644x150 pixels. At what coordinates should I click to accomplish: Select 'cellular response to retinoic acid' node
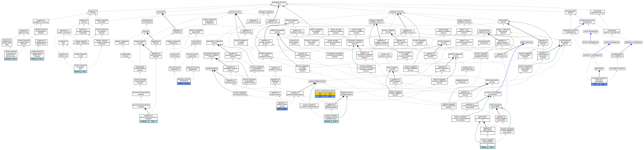(x=80, y=68)
